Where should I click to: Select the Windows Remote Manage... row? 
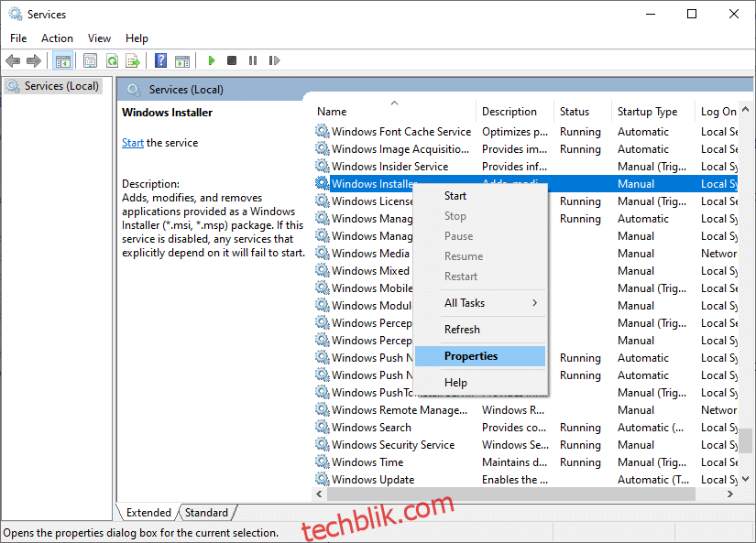click(527, 410)
